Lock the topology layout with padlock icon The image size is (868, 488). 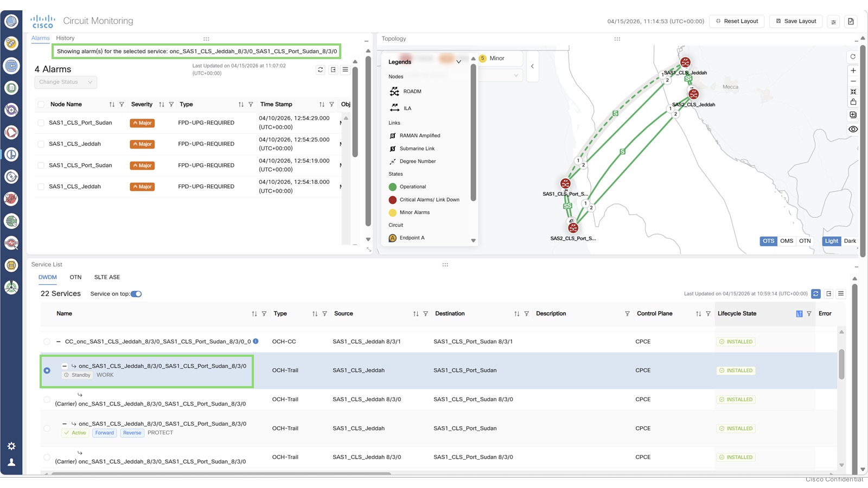(853, 101)
